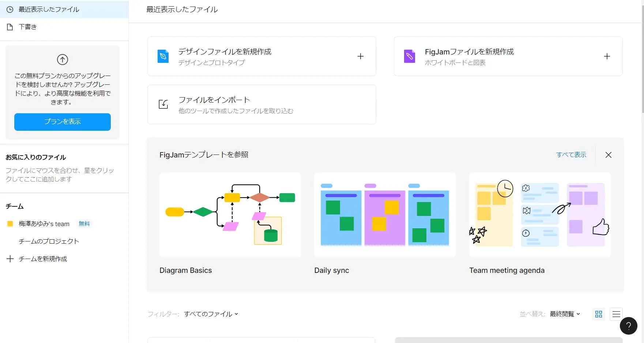
Task: Open the 最終閲覧 sort dropdown
Action: click(565, 314)
